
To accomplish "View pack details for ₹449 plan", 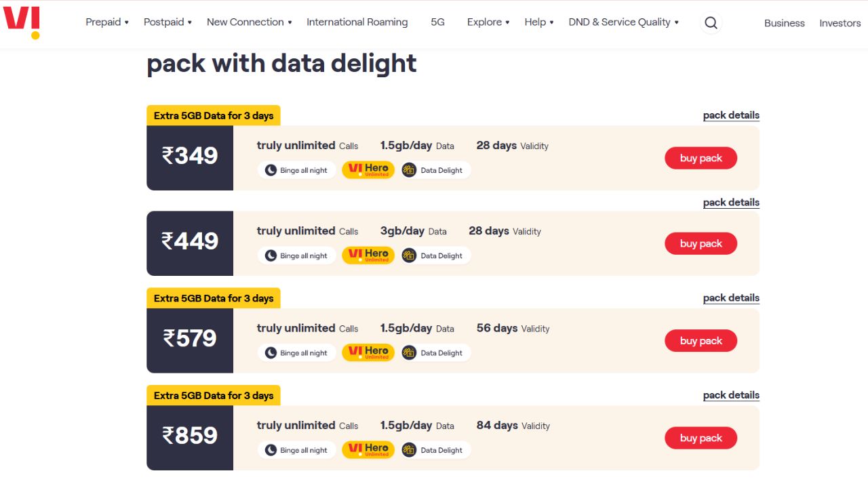I will 731,202.
